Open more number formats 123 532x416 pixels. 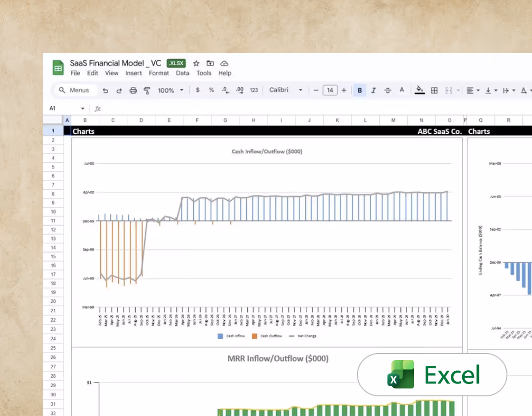point(254,90)
